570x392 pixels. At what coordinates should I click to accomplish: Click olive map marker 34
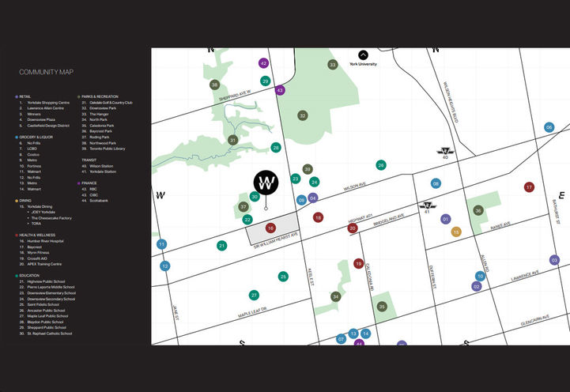tap(335, 297)
